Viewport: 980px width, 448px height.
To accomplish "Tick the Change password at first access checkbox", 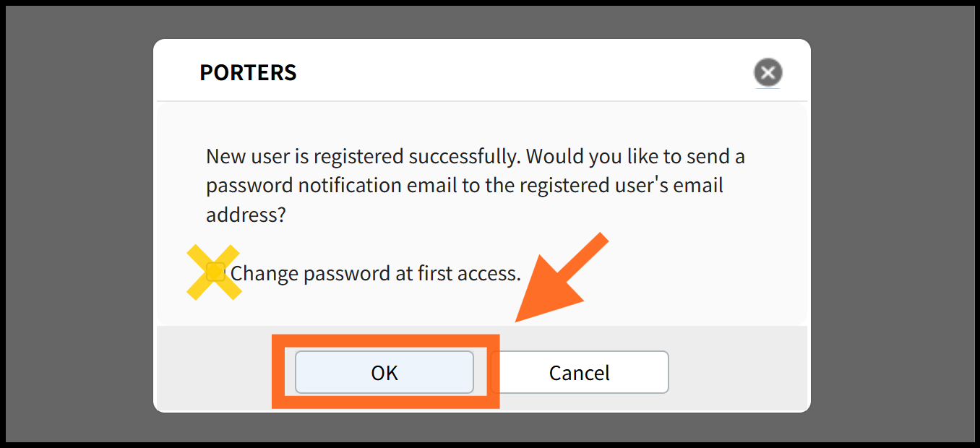I will 215,272.
